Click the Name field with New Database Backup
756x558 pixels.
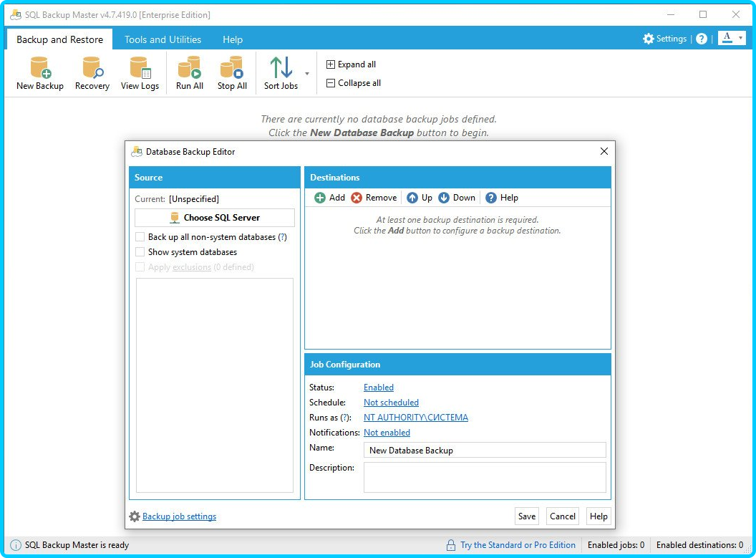pos(485,450)
